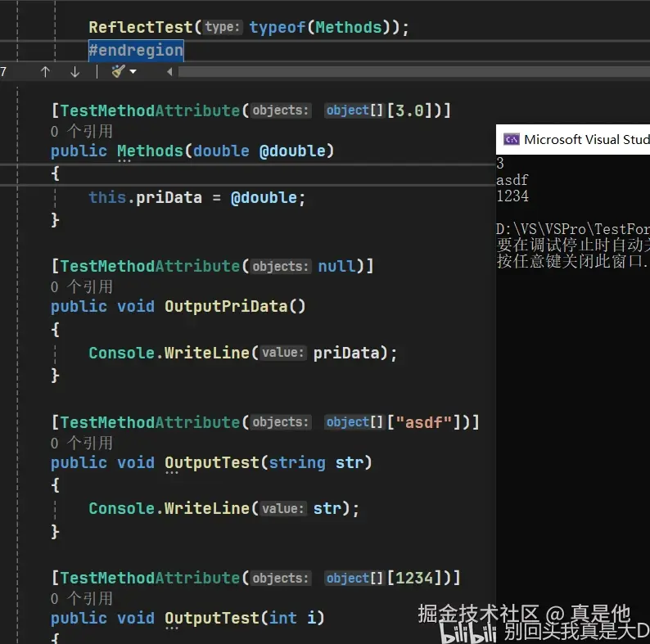Click the "asdf" string literal
Viewport: 650px width, 644px height.
(424, 422)
